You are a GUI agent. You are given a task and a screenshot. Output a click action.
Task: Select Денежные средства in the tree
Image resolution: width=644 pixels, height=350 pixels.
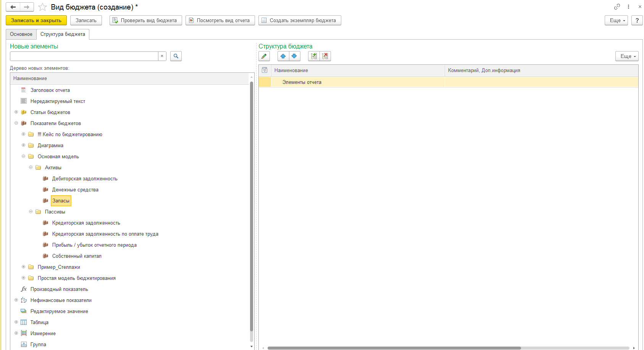[75, 190]
